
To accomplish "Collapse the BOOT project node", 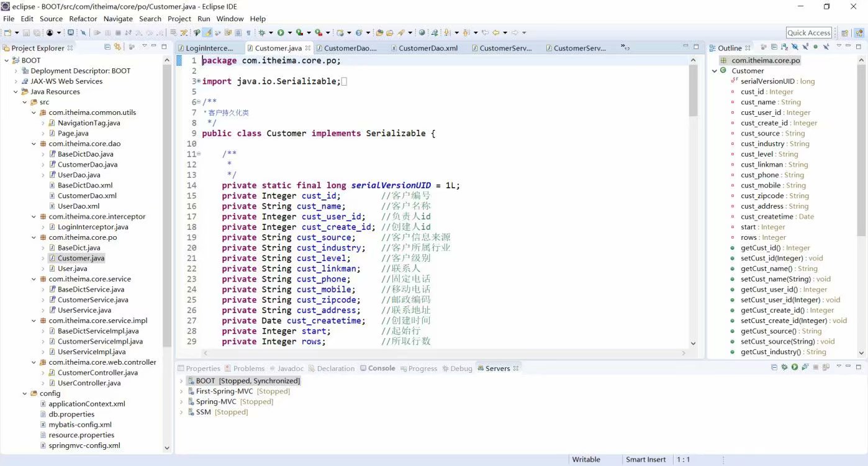I will point(7,60).
